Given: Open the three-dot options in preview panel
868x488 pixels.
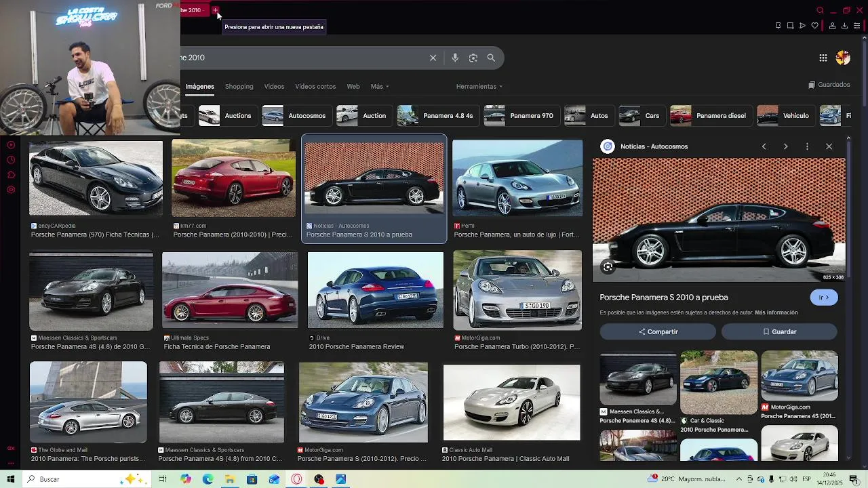Looking at the screenshot, I should [807, 146].
